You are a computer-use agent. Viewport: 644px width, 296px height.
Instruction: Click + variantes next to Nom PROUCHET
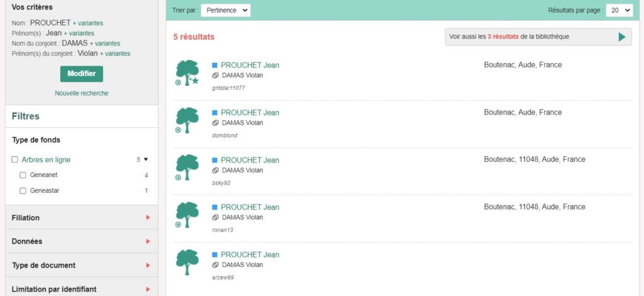88,23
